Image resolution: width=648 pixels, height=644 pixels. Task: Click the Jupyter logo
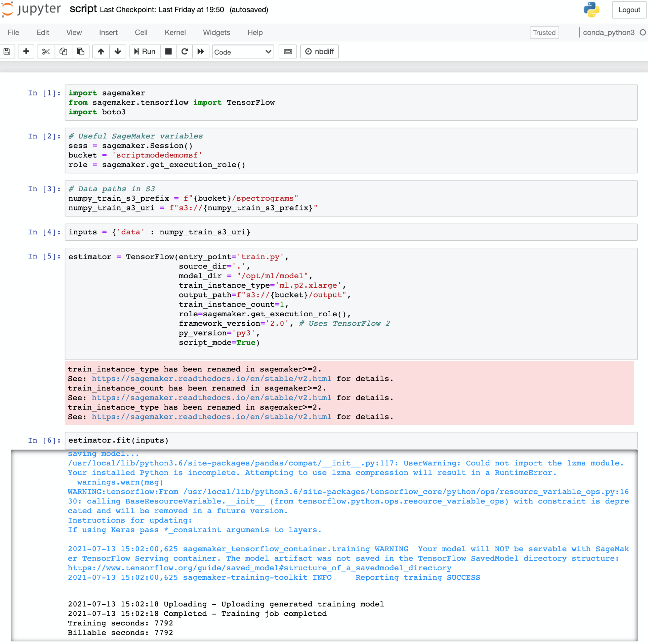(x=31, y=9)
